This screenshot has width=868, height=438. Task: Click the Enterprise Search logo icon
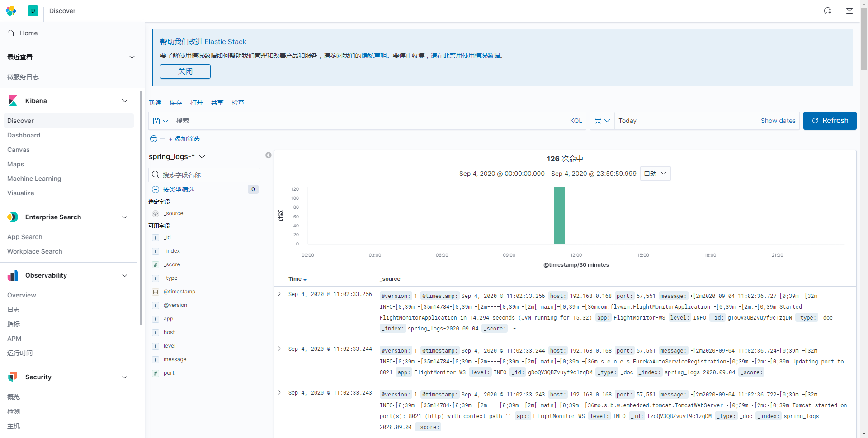click(x=13, y=217)
